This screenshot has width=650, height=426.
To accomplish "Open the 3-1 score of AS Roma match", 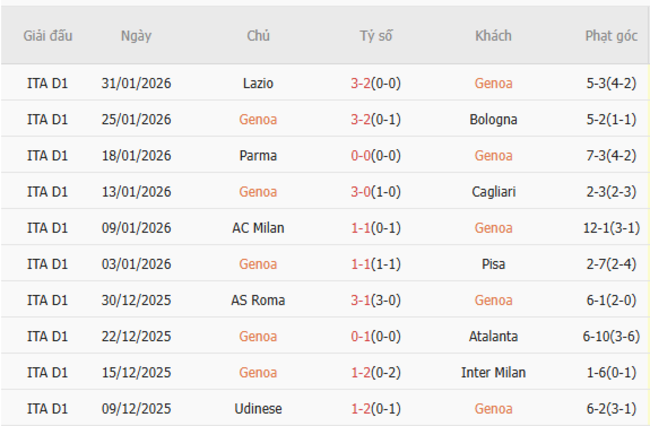I will 361,300.
